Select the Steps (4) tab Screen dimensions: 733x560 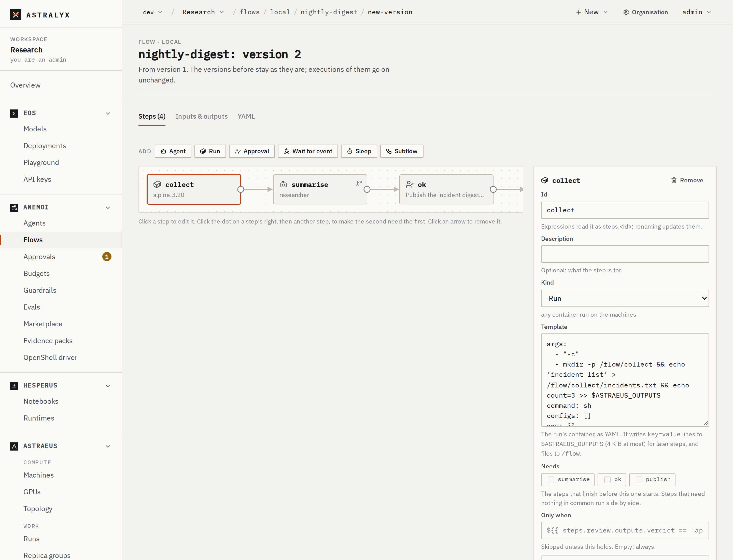(152, 116)
